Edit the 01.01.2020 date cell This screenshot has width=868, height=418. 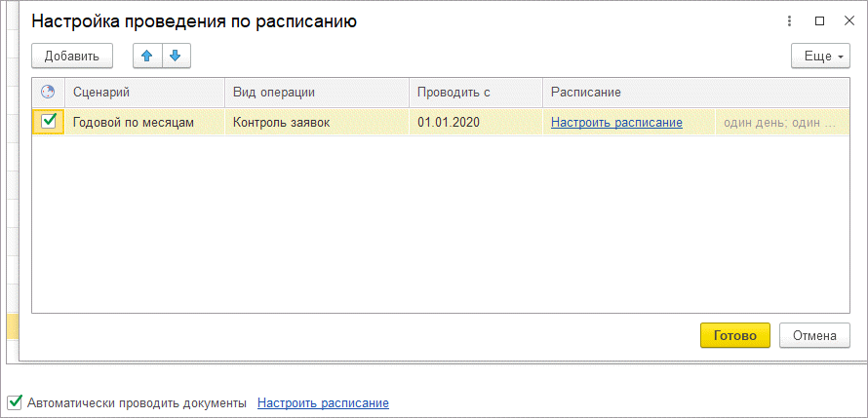tap(475, 123)
